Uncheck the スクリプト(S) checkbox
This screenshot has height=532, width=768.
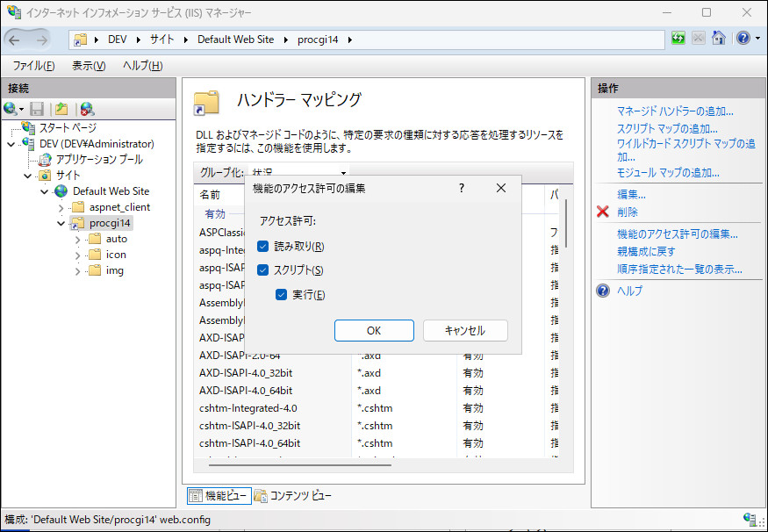[263, 270]
